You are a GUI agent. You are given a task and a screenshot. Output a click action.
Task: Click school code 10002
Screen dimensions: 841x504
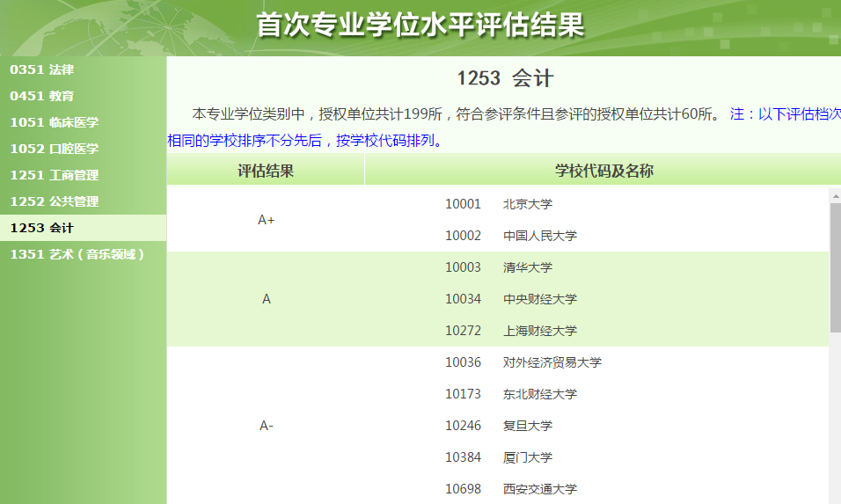tap(463, 236)
